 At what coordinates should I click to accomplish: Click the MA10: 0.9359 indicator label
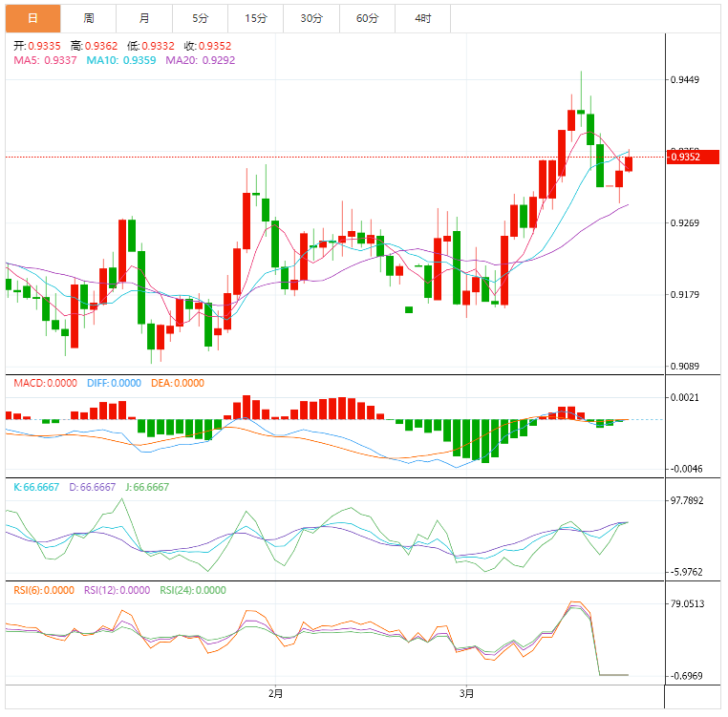(x=121, y=60)
